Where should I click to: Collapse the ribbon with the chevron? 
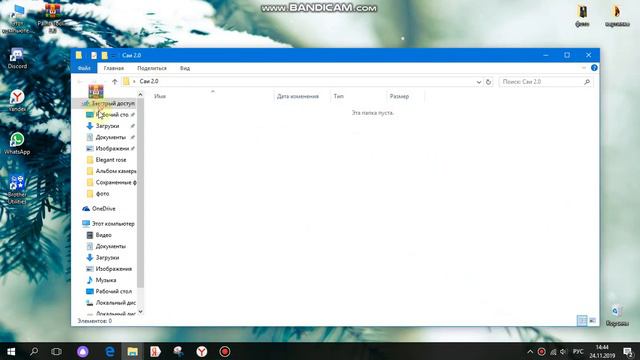tap(584, 68)
